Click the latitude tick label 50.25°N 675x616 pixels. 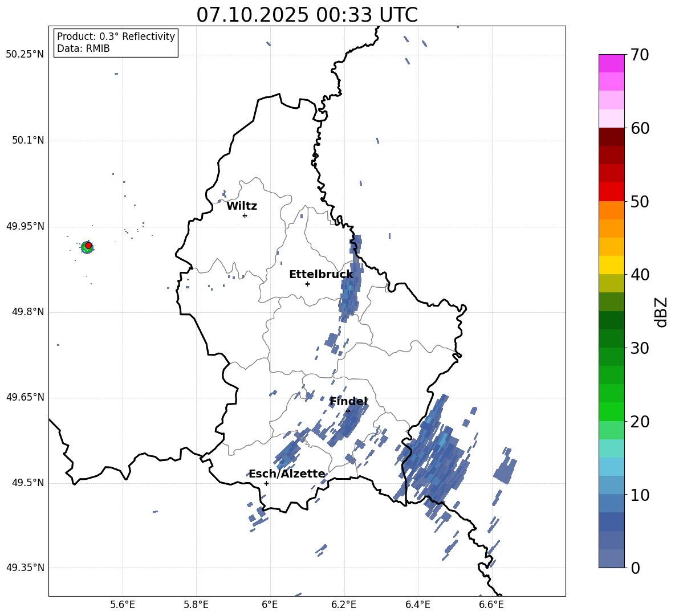click(25, 55)
